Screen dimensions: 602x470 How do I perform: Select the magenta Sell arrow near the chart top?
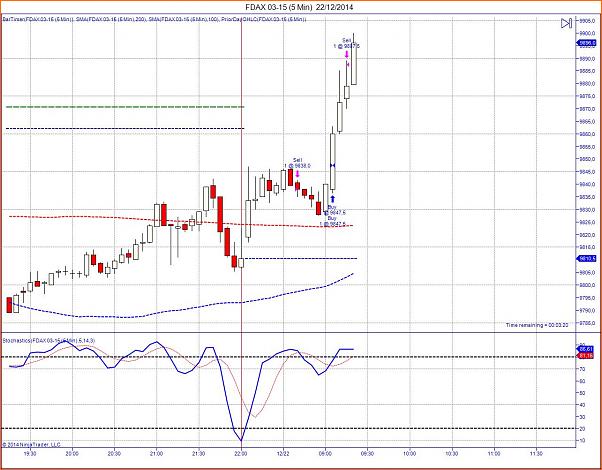coord(347,55)
